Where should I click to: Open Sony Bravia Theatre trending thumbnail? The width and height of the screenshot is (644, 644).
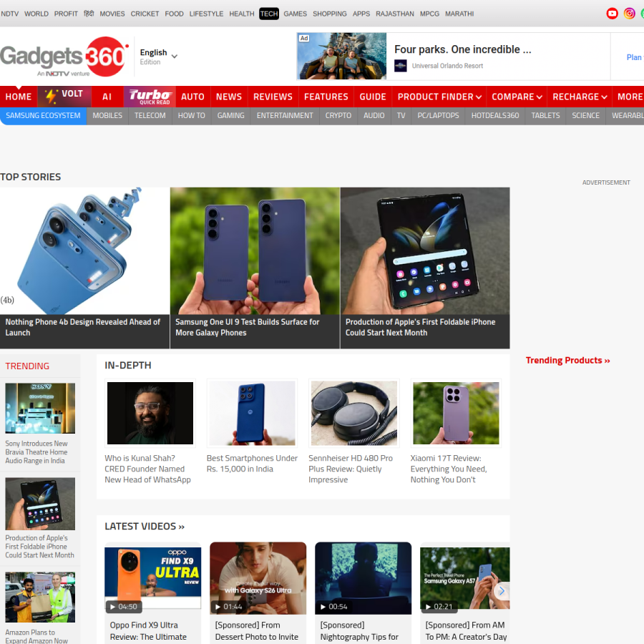40,409
